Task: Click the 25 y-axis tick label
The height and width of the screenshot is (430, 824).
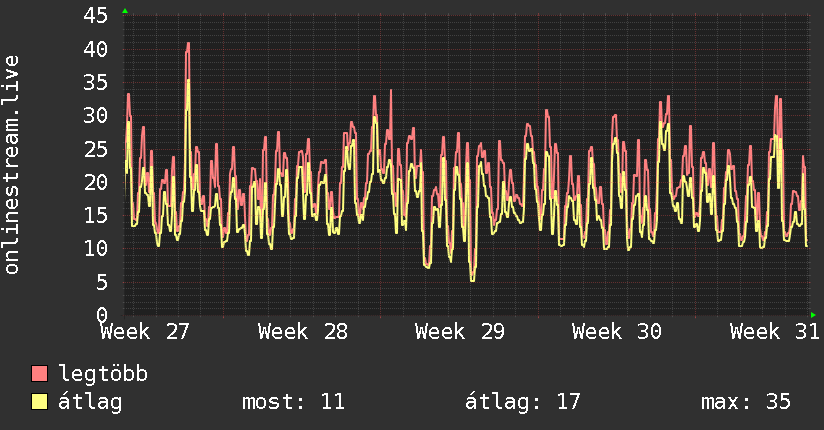Action: (x=95, y=149)
